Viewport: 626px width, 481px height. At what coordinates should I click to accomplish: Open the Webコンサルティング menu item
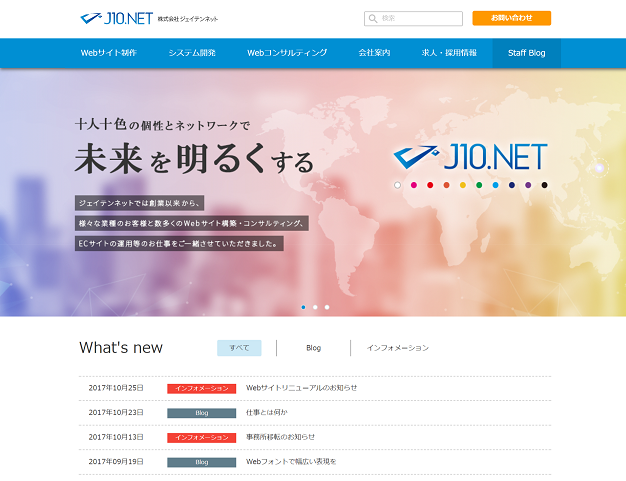(287, 53)
